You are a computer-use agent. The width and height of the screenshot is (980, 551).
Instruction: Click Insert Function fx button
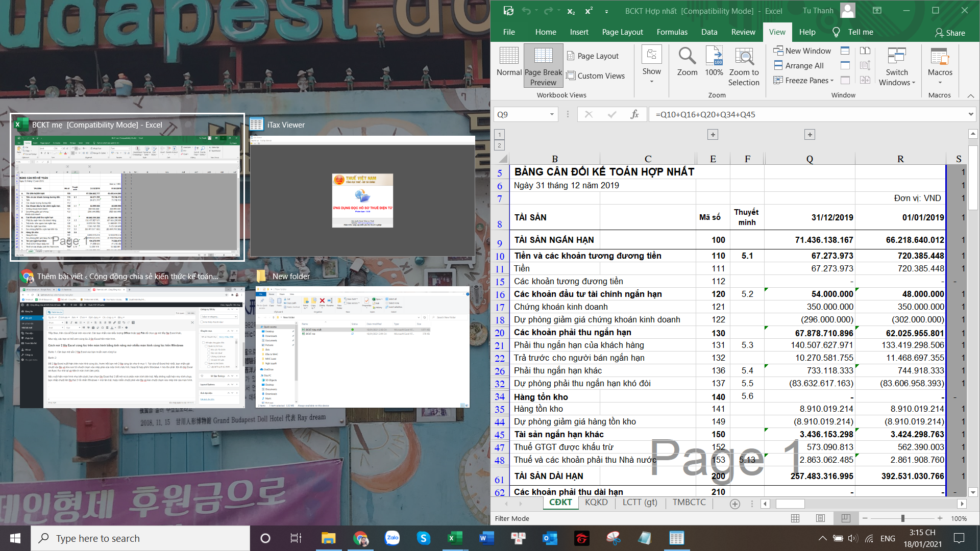click(x=634, y=114)
